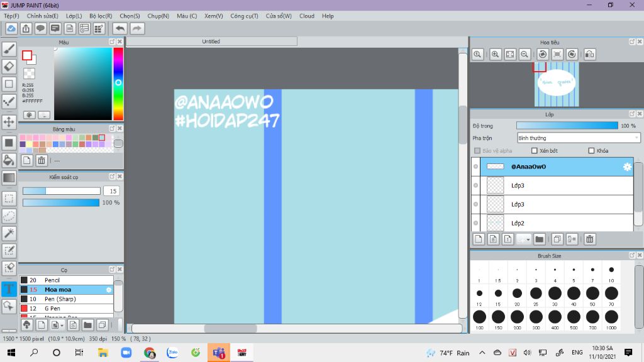
Task: Select the Gradient tool
Action: coord(9,178)
